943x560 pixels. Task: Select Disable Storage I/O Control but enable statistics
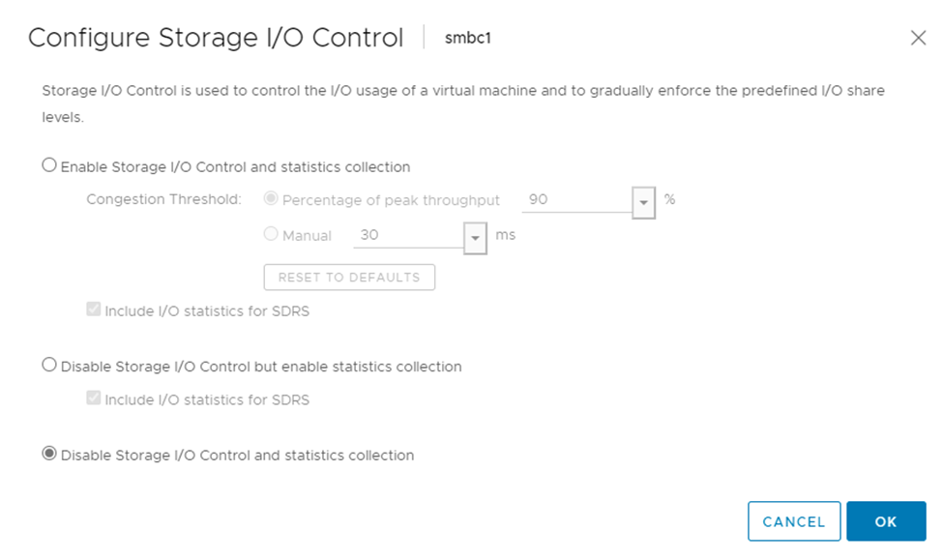49,366
